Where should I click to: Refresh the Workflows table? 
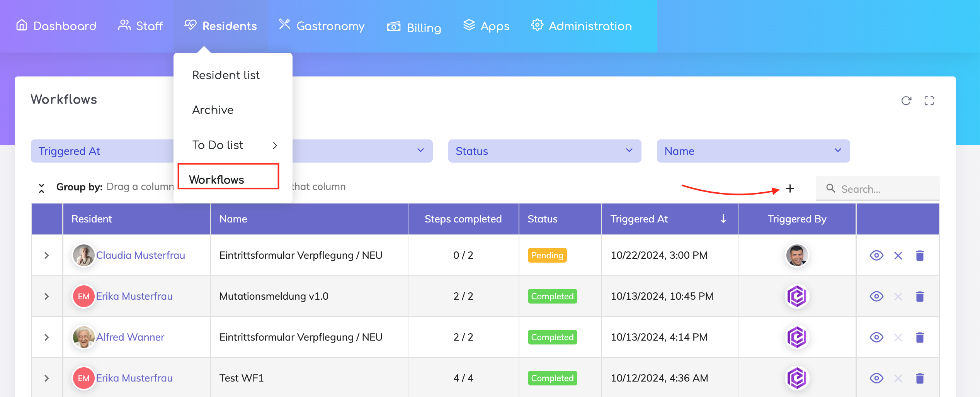point(906,101)
